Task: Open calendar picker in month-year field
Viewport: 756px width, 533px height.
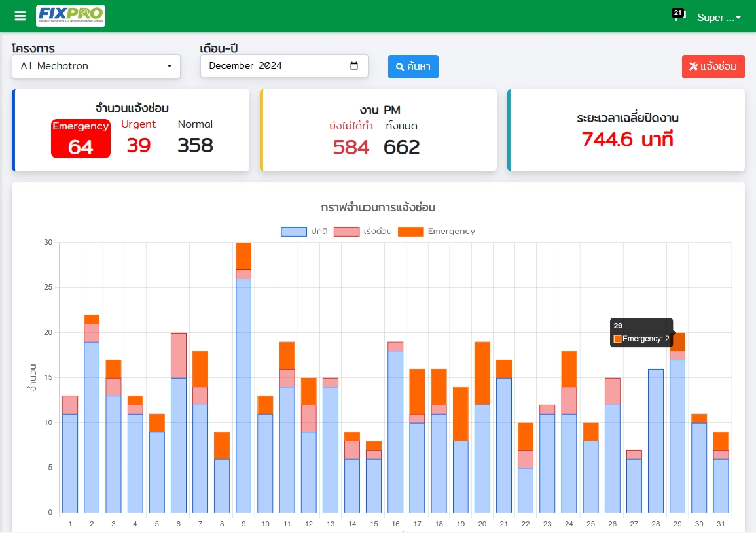Action: (354, 66)
